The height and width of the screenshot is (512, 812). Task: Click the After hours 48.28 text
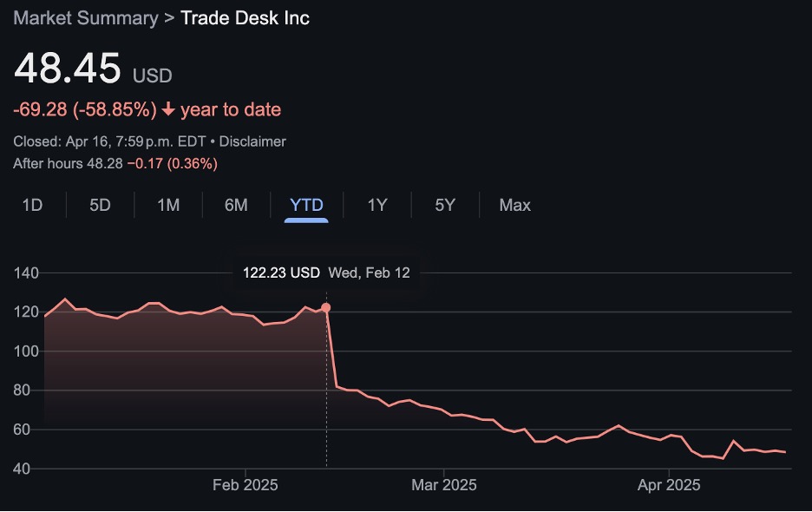tap(68, 164)
